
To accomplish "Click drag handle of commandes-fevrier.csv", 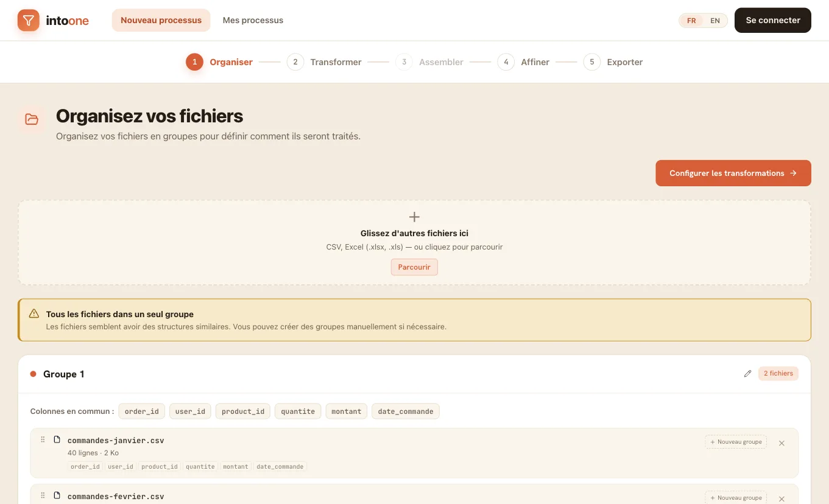I will pyautogui.click(x=43, y=495).
